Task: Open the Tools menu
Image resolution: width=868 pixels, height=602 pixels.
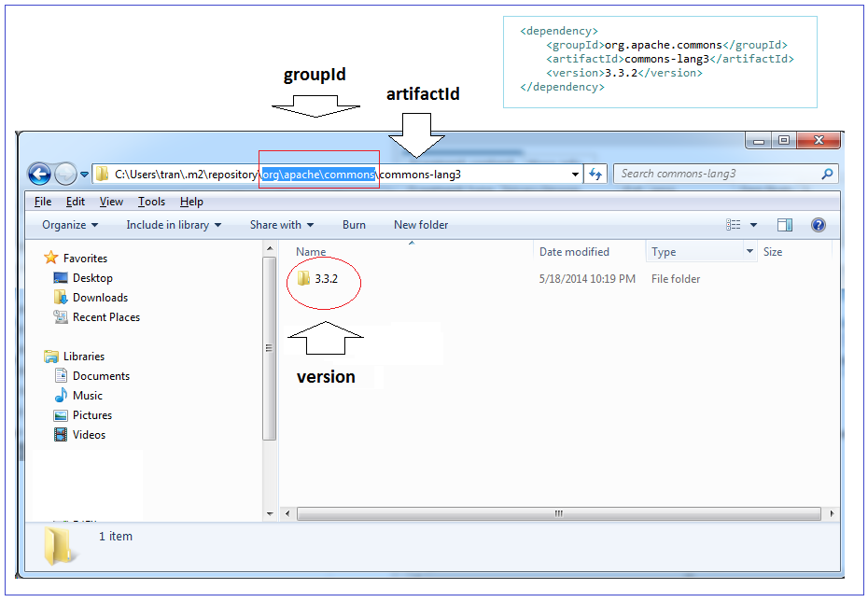Action: [152, 202]
